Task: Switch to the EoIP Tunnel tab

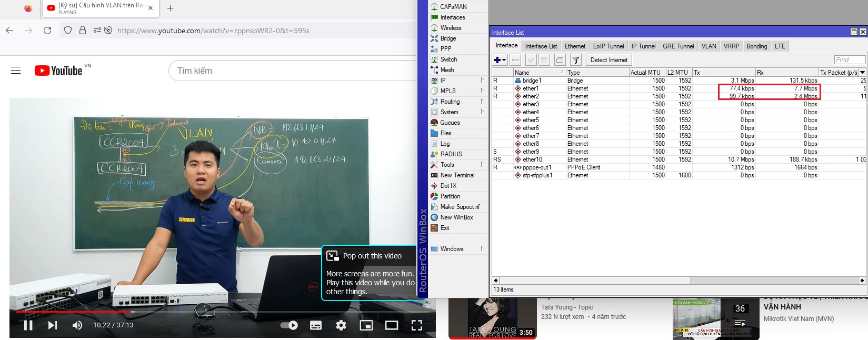Action: point(608,46)
